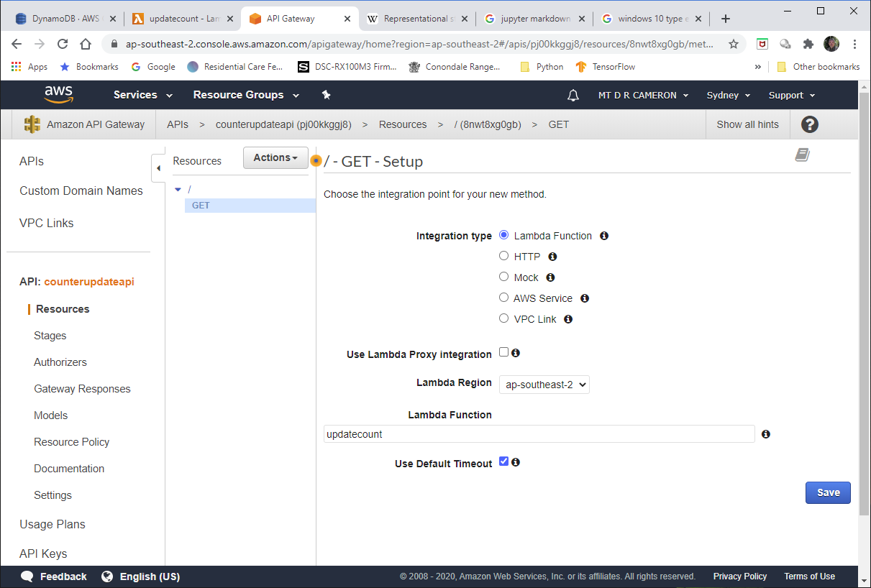This screenshot has height=588, width=871.
Task: Show info icon next to Mock
Action: pyautogui.click(x=550, y=277)
